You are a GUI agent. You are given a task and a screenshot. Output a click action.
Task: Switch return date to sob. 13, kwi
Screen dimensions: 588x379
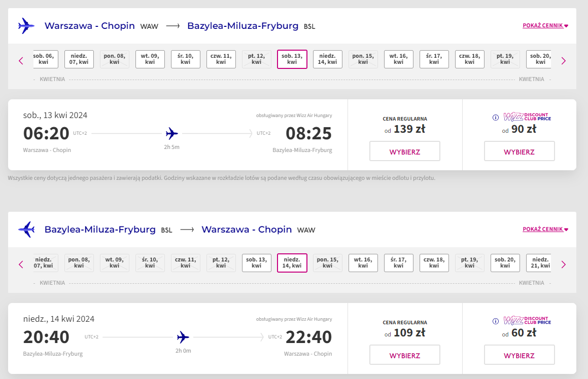click(x=257, y=263)
